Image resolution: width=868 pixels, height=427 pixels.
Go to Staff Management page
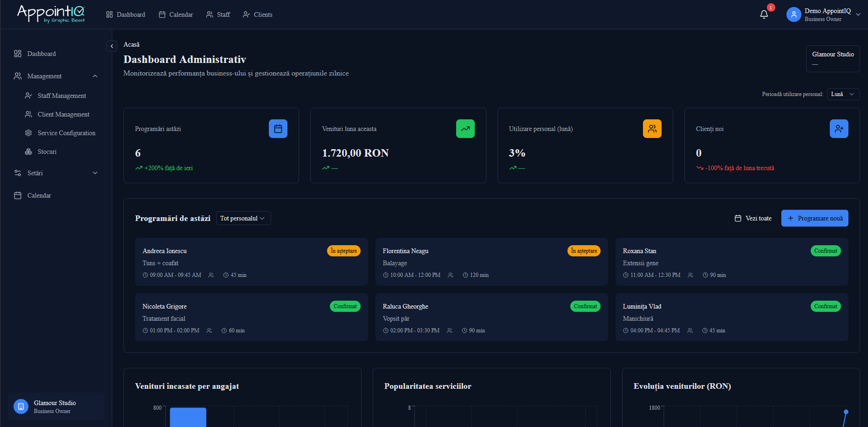(x=61, y=96)
